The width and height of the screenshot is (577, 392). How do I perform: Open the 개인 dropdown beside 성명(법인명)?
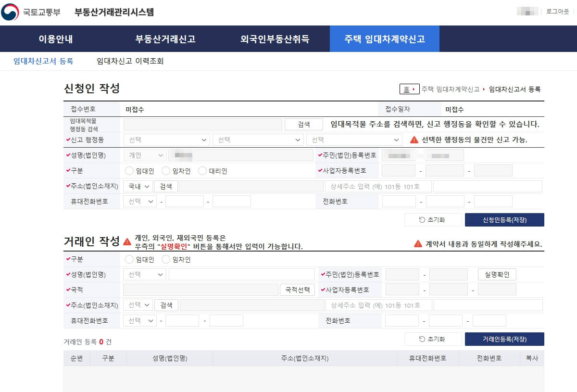144,155
